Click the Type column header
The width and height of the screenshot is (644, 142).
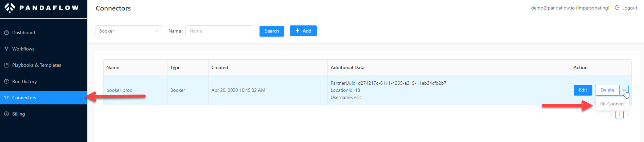(188, 67)
